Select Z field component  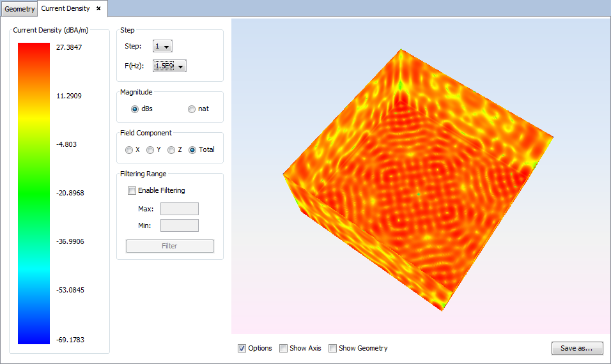(x=171, y=150)
